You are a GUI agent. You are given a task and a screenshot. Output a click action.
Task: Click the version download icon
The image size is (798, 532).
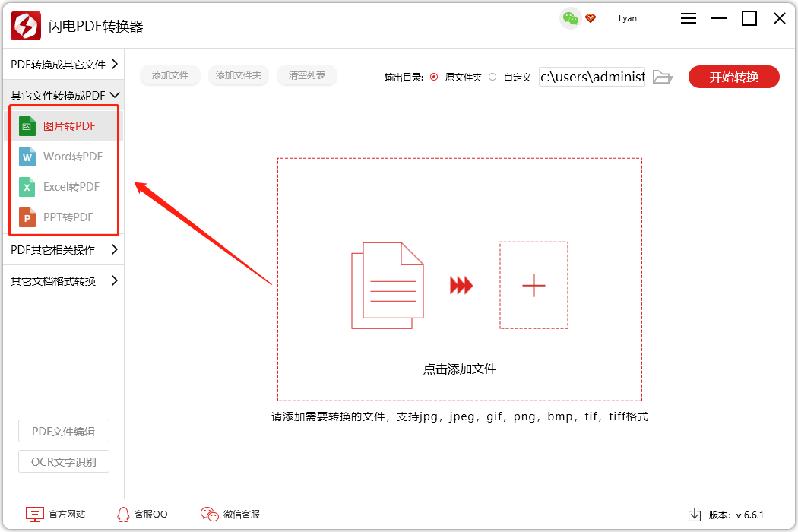click(694, 515)
